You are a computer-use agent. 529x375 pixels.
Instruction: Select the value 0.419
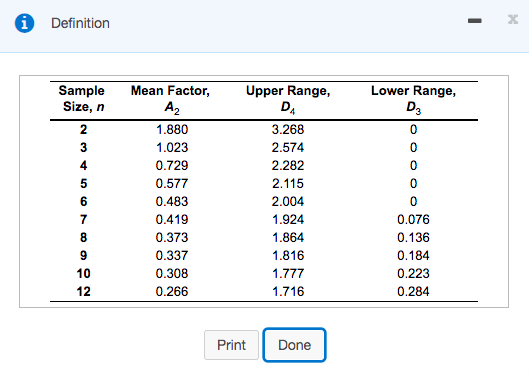[172, 220]
